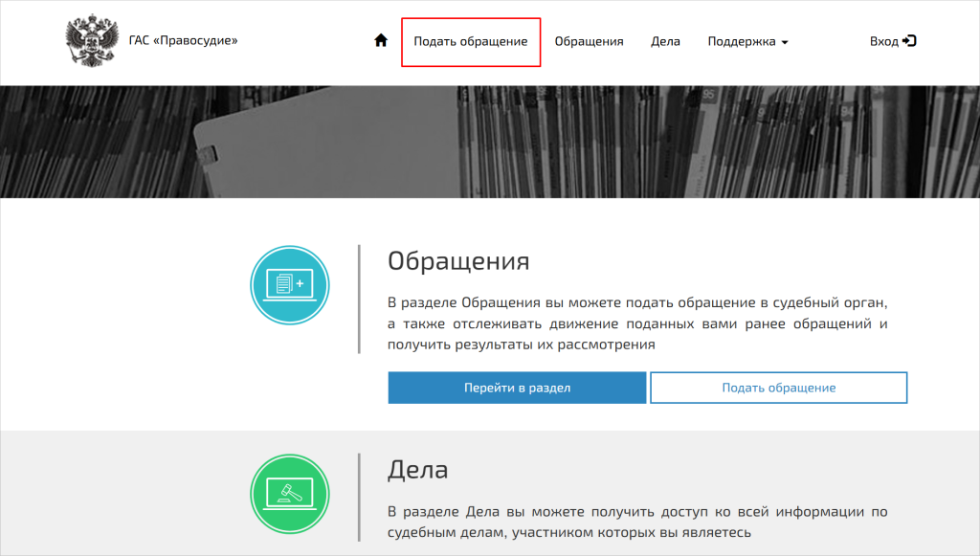This screenshot has height=556, width=980.
Task: Go to the home page icon
Action: pos(381,40)
